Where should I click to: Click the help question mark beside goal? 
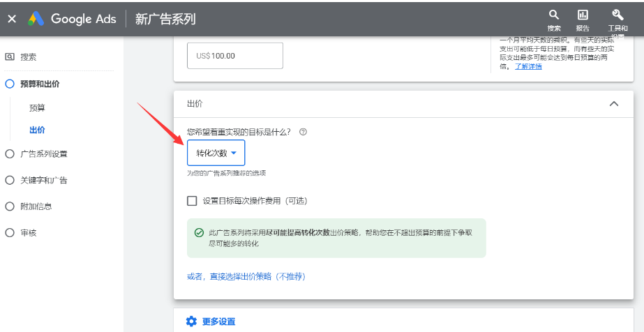tap(303, 131)
